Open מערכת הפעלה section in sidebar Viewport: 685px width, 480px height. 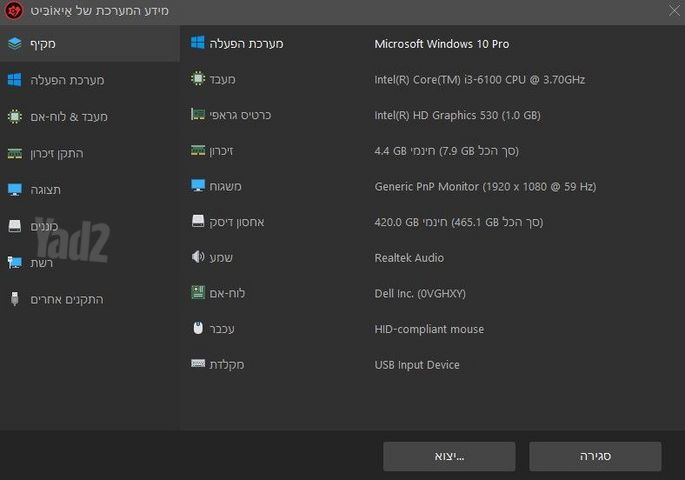pyautogui.click(x=90, y=80)
